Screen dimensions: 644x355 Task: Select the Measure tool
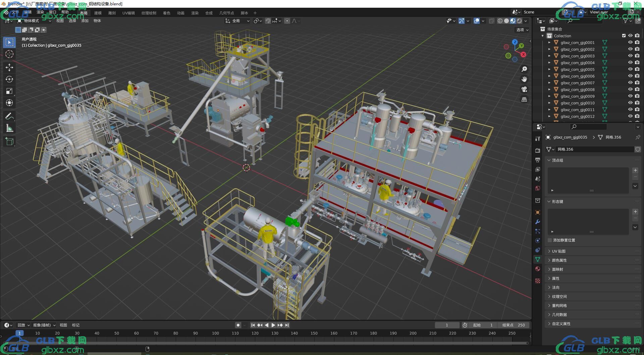click(9, 128)
